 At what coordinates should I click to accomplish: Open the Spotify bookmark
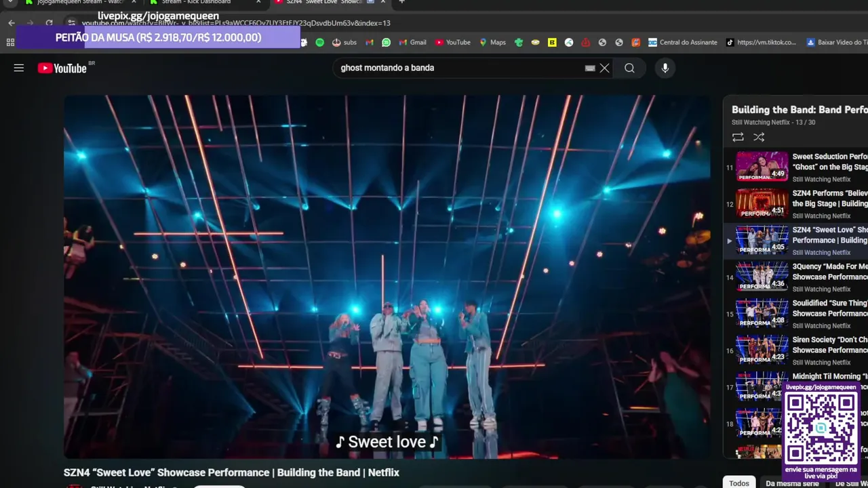pos(320,42)
